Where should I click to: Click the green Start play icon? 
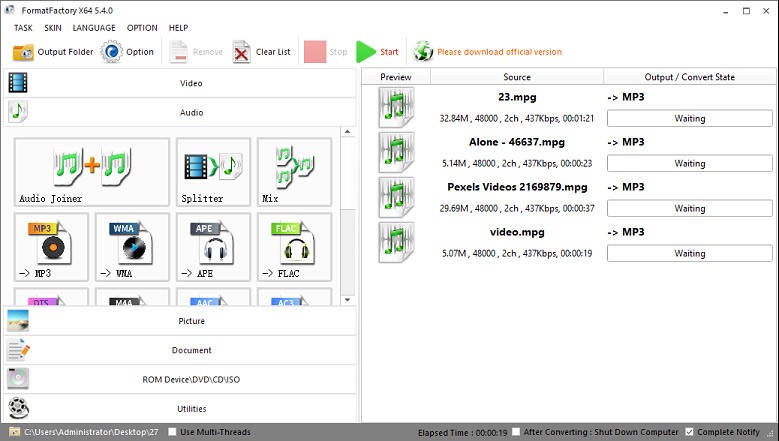366,52
